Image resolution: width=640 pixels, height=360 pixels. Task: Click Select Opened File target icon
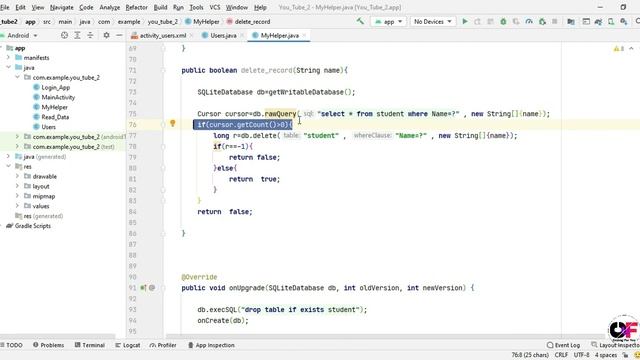pyautogui.click(x=64, y=36)
